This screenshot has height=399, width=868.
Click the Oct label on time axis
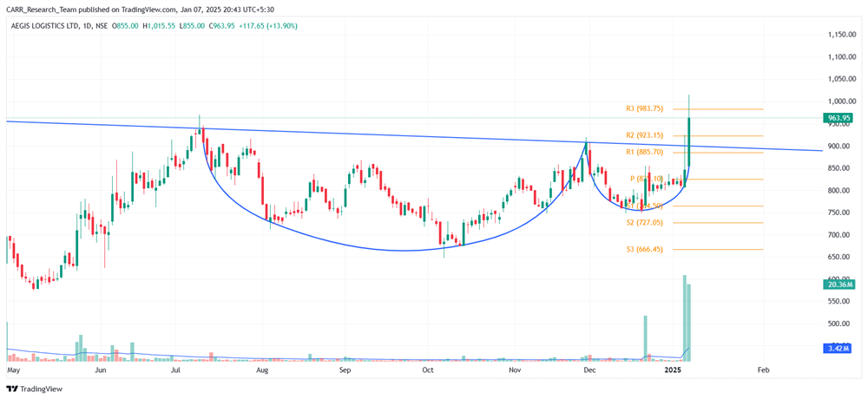[x=427, y=370]
